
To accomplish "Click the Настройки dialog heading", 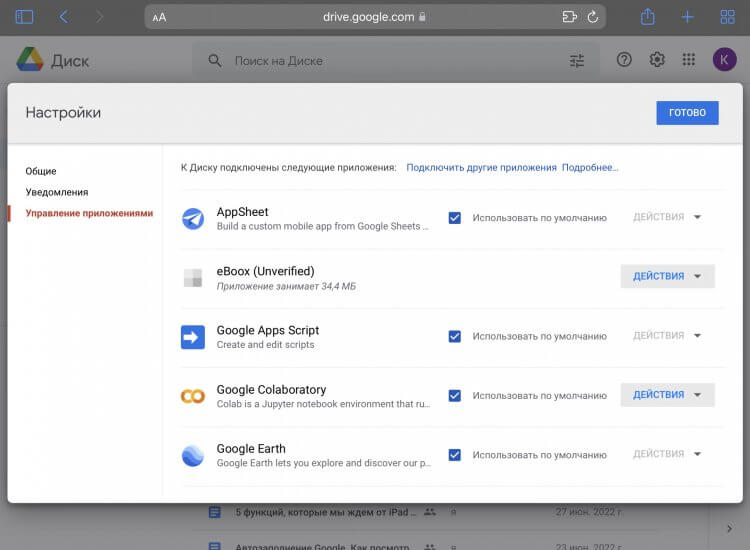I will tap(63, 112).
